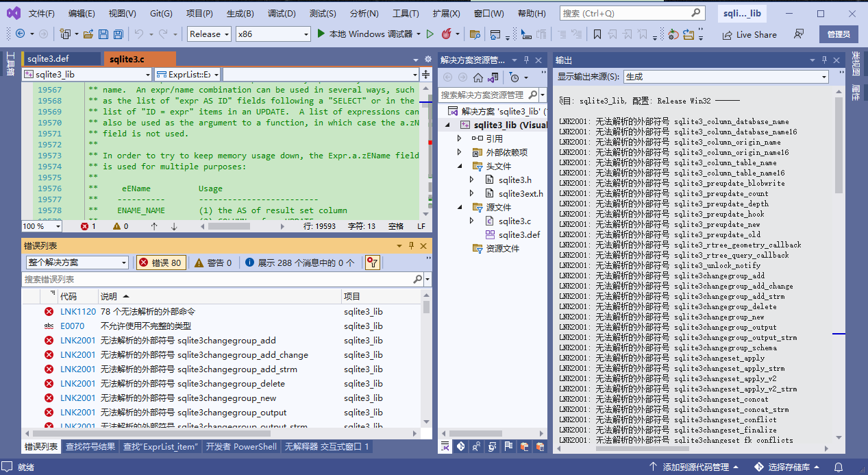Select sqlite3ext.h in Solution Explorer
Image resolution: width=868 pixels, height=475 pixels.
[521, 193]
